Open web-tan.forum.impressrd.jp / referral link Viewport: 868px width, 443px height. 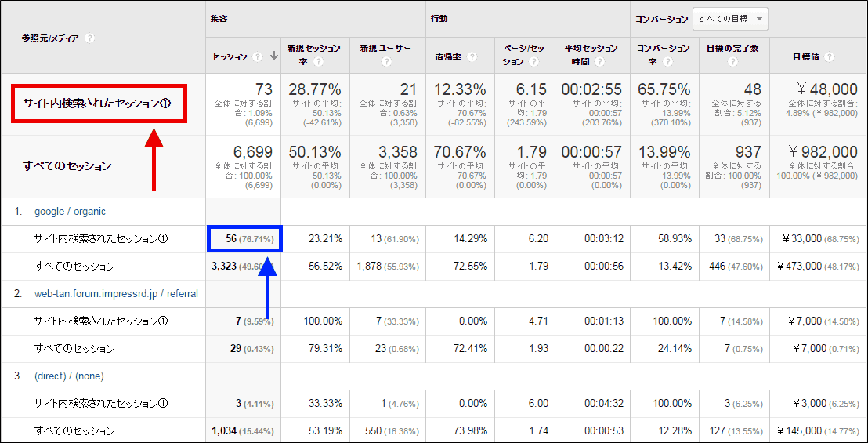(116, 294)
